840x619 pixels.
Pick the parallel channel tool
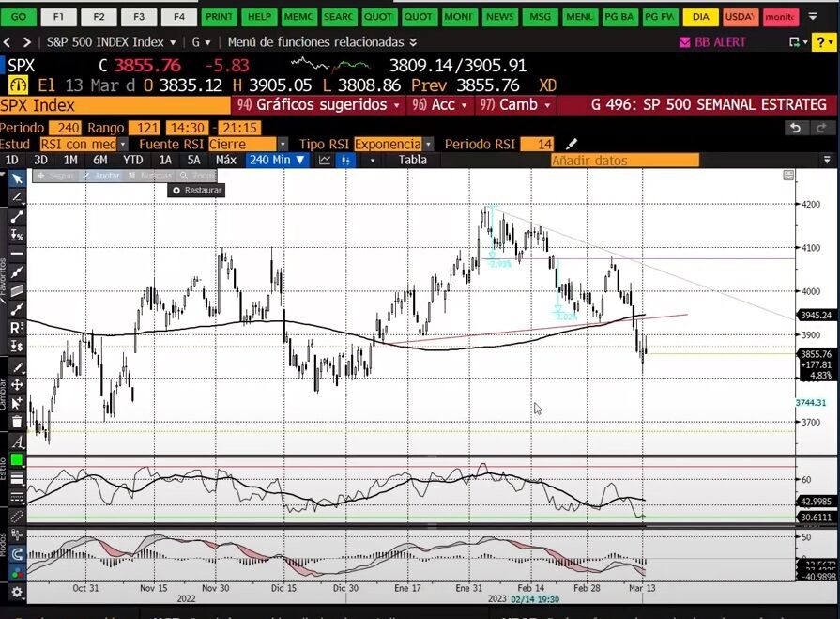[x=17, y=290]
